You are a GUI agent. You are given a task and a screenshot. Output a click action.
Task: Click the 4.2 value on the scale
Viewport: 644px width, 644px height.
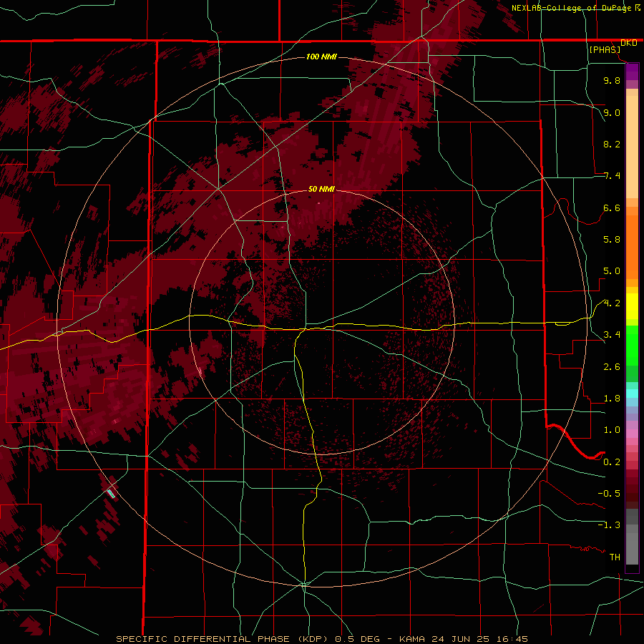612,303
